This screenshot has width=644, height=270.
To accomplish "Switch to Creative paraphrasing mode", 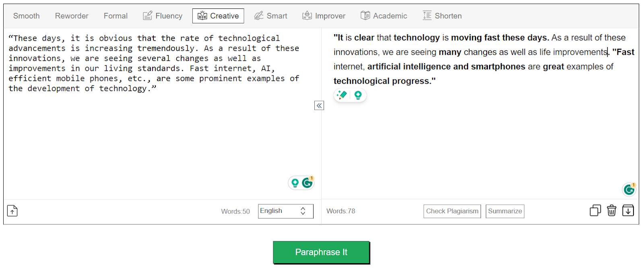I will coord(218,16).
